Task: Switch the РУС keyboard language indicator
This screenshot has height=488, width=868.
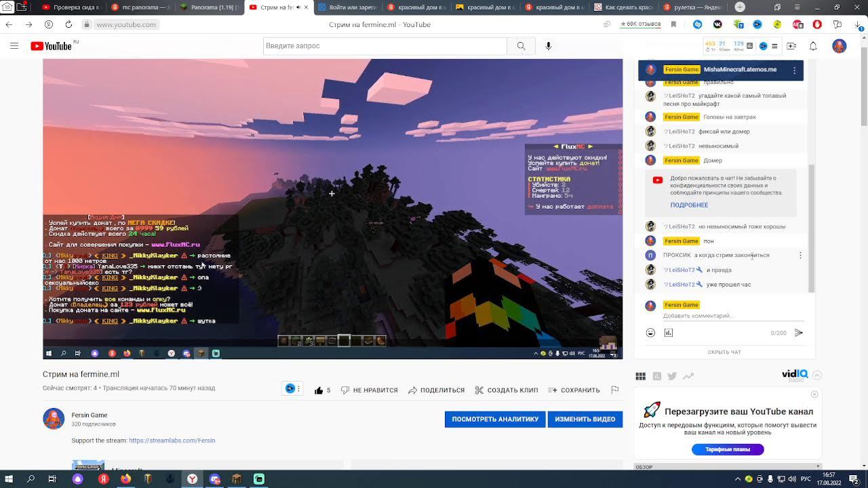Action: 806,479
